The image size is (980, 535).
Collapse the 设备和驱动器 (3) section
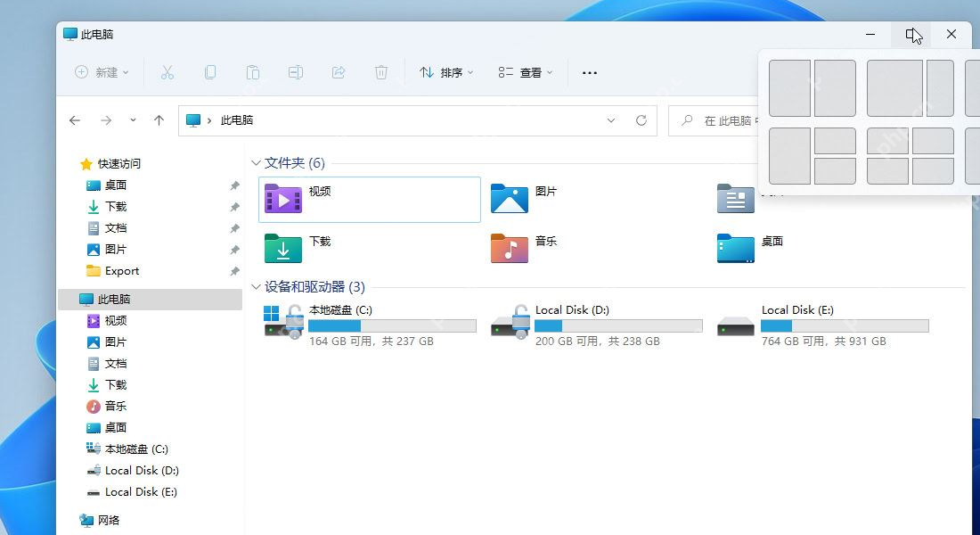click(256, 287)
